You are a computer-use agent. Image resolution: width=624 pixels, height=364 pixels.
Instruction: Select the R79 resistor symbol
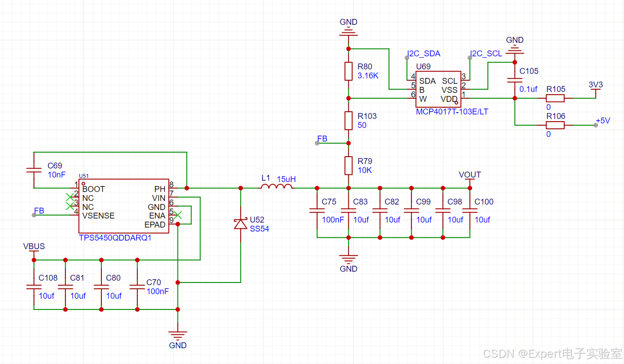coord(348,165)
